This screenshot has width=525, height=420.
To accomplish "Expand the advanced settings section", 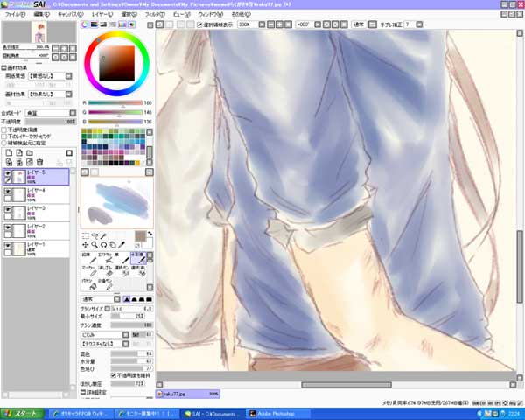I will point(83,391).
